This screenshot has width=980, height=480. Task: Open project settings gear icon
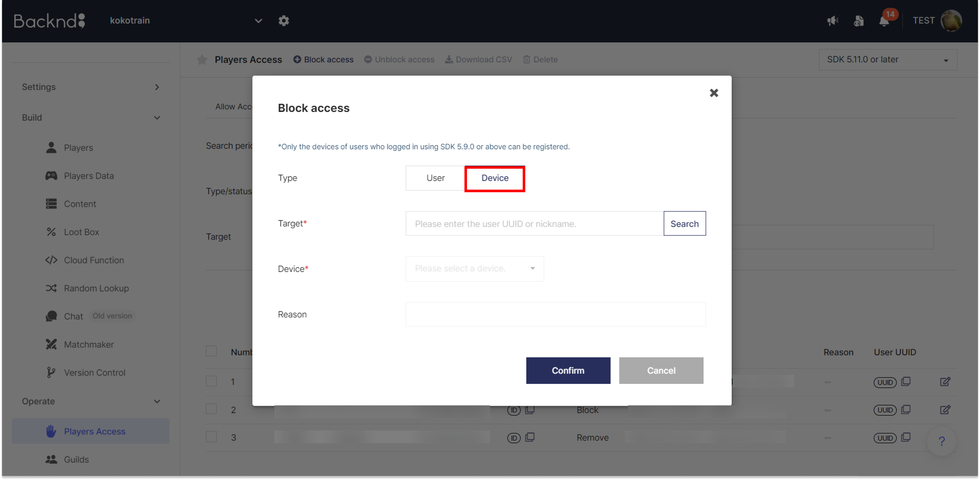pyautogui.click(x=283, y=21)
